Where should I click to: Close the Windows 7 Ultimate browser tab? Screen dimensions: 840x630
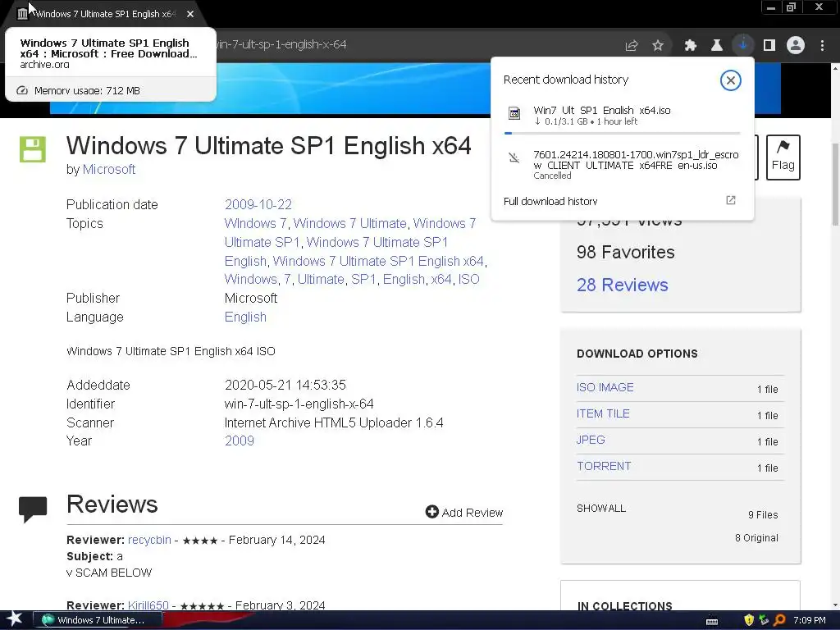coord(190,14)
